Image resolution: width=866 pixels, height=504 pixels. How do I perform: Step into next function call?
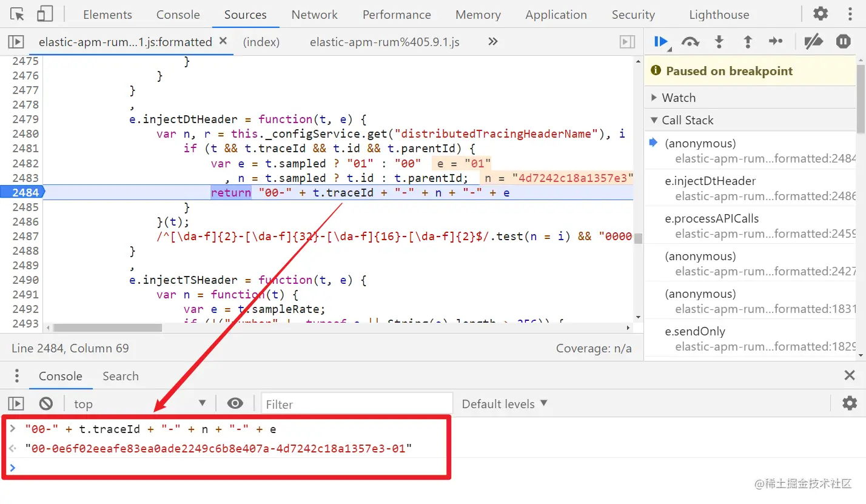(x=719, y=41)
